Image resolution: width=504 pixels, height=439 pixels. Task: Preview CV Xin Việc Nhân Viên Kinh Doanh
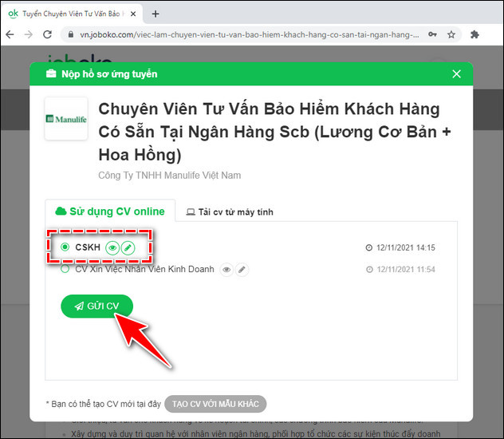[x=226, y=270]
